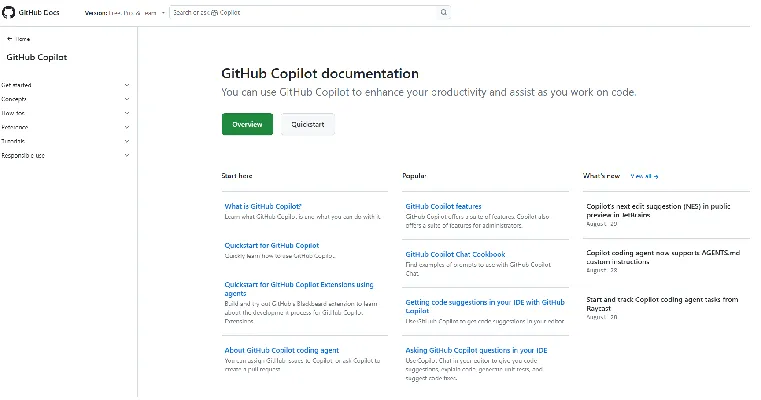The width and height of the screenshot is (761, 400).
Task: Click the GitHub Octocat logo icon
Action: point(8,13)
